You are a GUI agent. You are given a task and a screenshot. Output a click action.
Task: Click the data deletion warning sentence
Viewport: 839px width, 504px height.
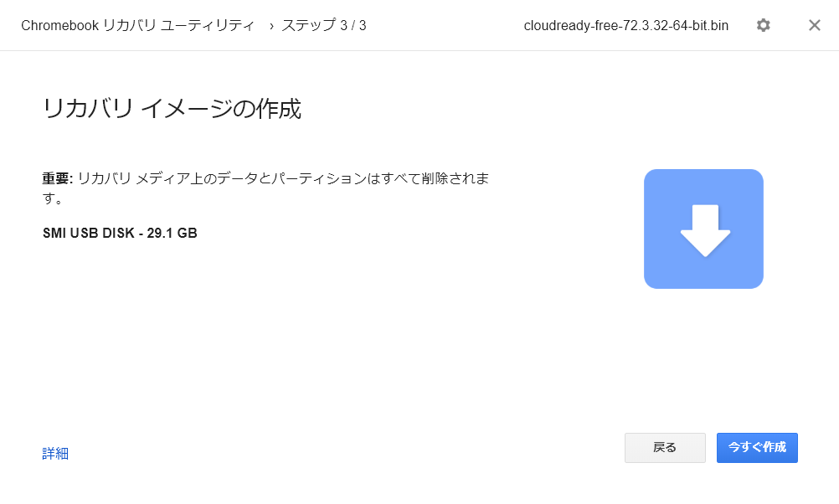[266, 188]
